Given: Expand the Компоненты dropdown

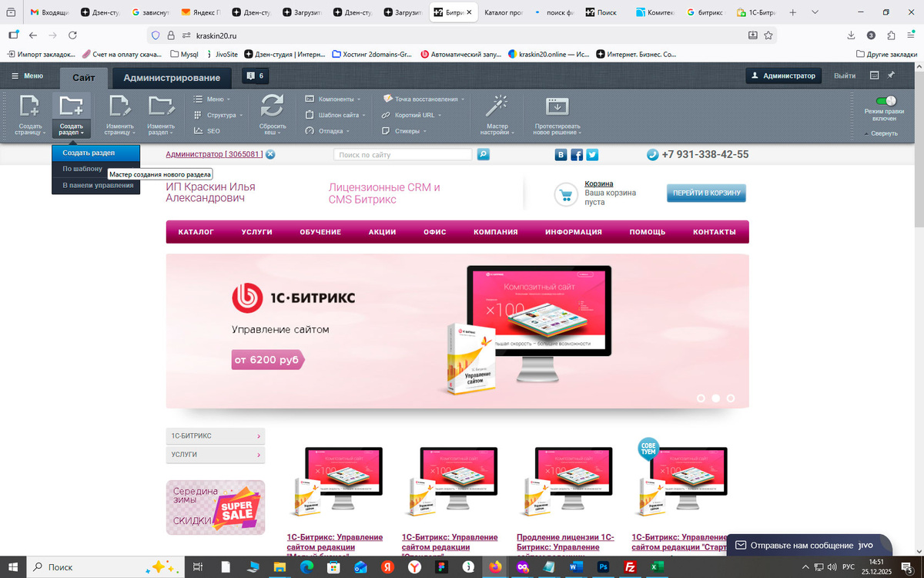Looking at the screenshot, I should 333,99.
